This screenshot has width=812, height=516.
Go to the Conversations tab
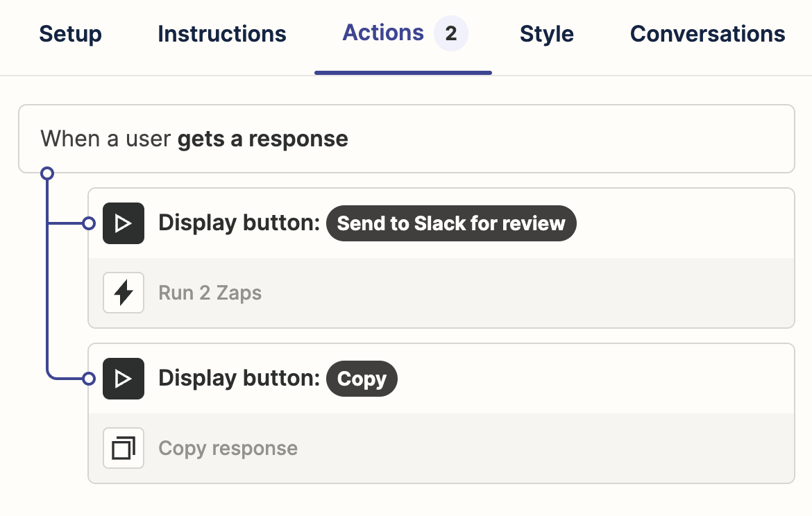(x=707, y=34)
